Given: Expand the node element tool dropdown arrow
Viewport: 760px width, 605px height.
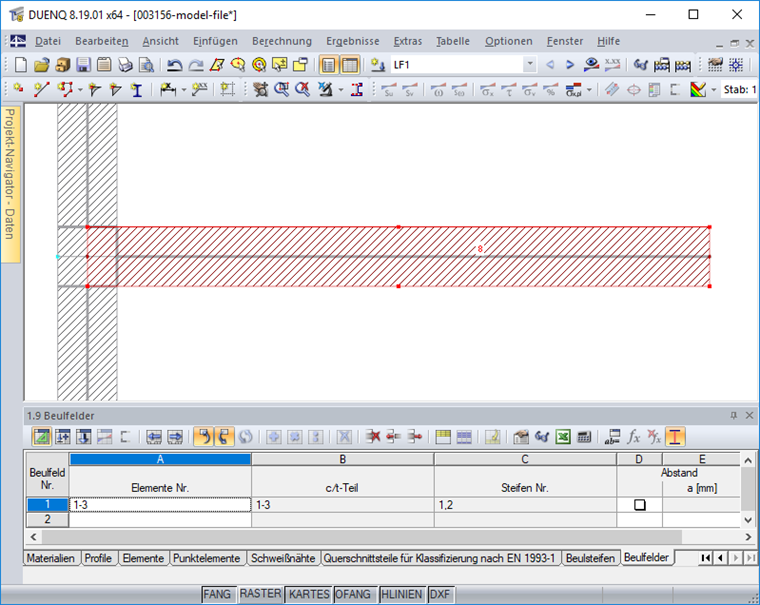Looking at the screenshot, I should click(x=80, y=90).
